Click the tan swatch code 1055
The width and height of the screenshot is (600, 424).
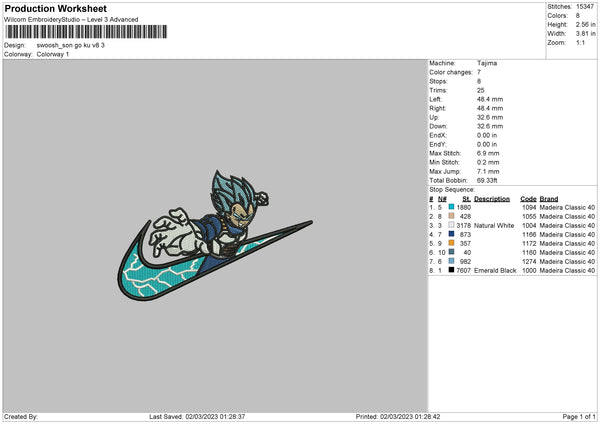[x=451, y=216]
